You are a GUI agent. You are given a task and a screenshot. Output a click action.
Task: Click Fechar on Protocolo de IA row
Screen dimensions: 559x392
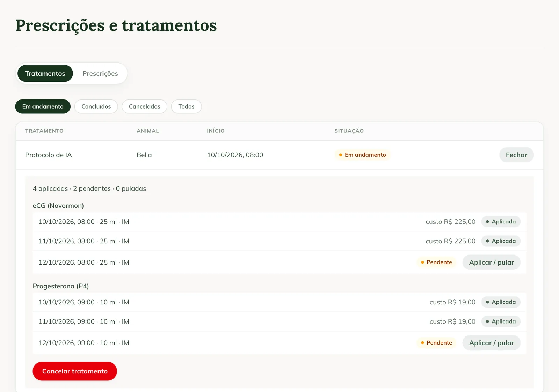(516, 155)
